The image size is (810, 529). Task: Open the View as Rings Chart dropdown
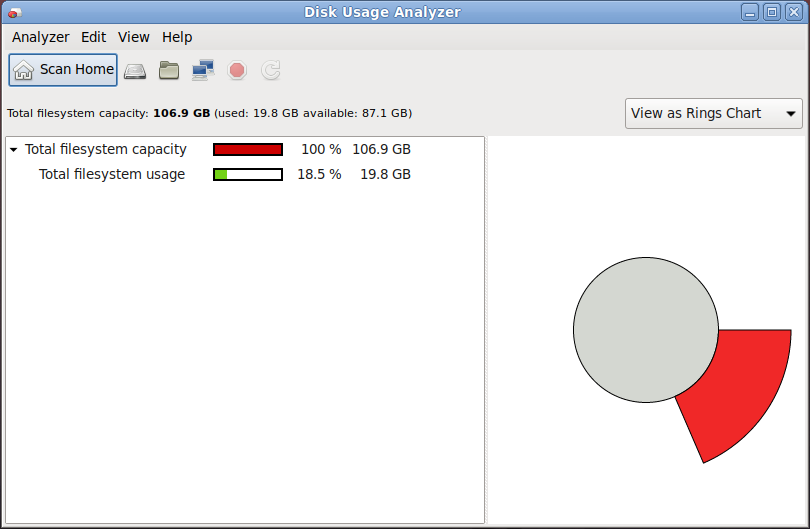point(713,113)
